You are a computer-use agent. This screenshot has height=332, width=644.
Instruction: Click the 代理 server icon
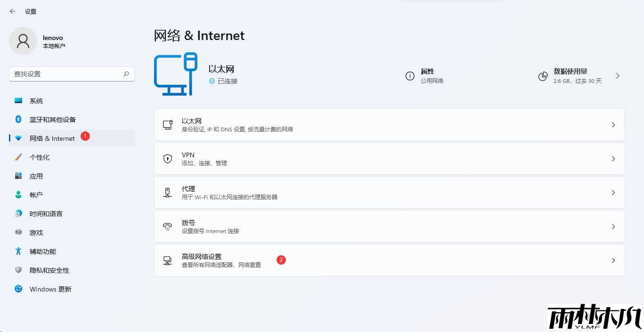168,192
